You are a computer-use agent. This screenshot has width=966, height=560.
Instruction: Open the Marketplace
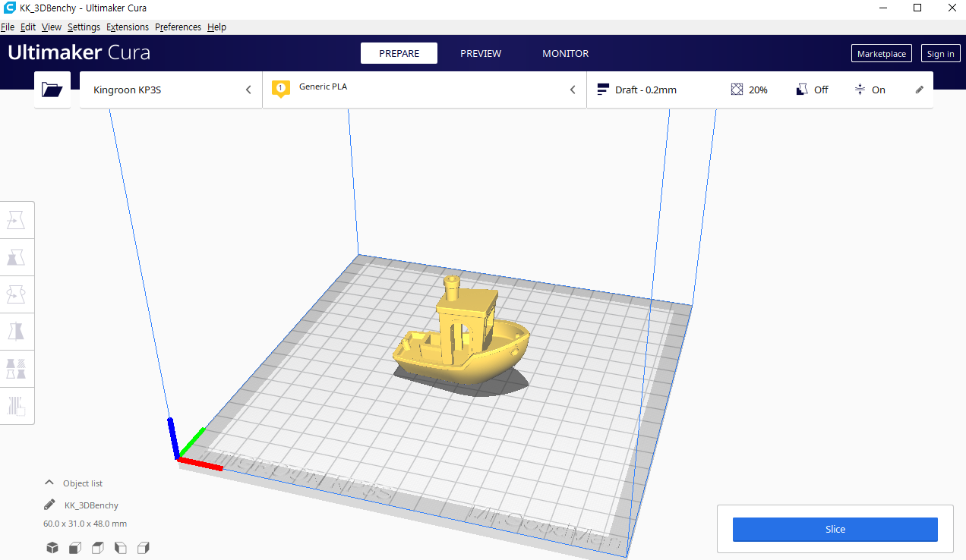point(882,53)
